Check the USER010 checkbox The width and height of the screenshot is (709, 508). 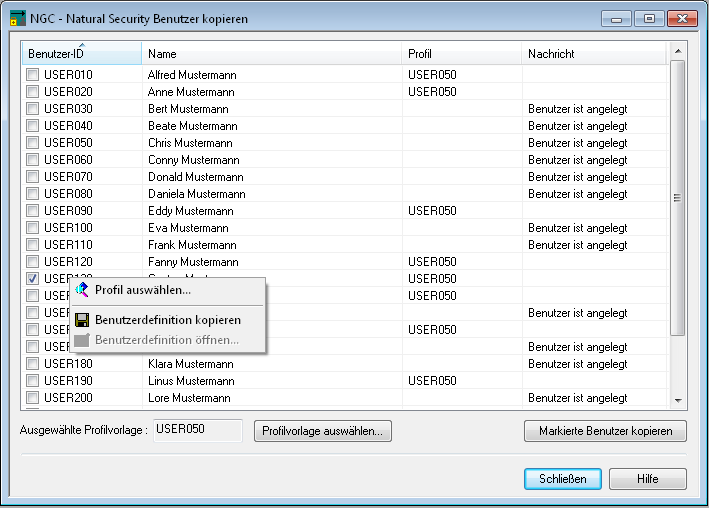33,75
